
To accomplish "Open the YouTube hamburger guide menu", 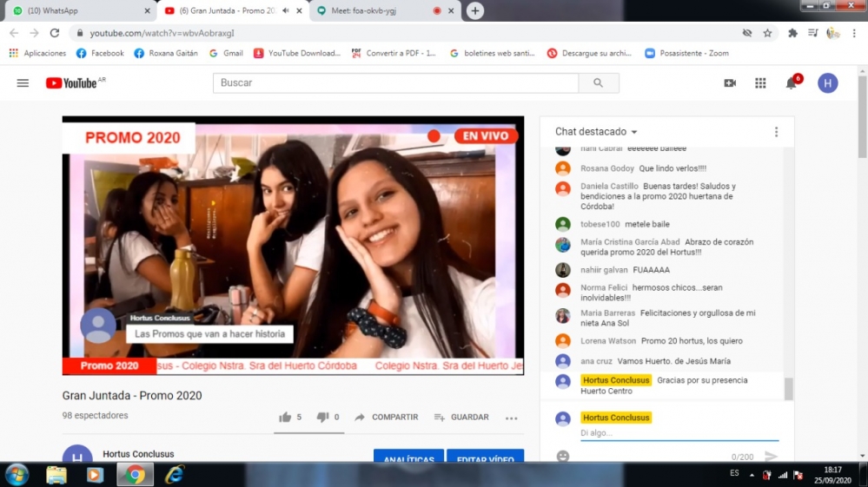I will click(23, 83).
